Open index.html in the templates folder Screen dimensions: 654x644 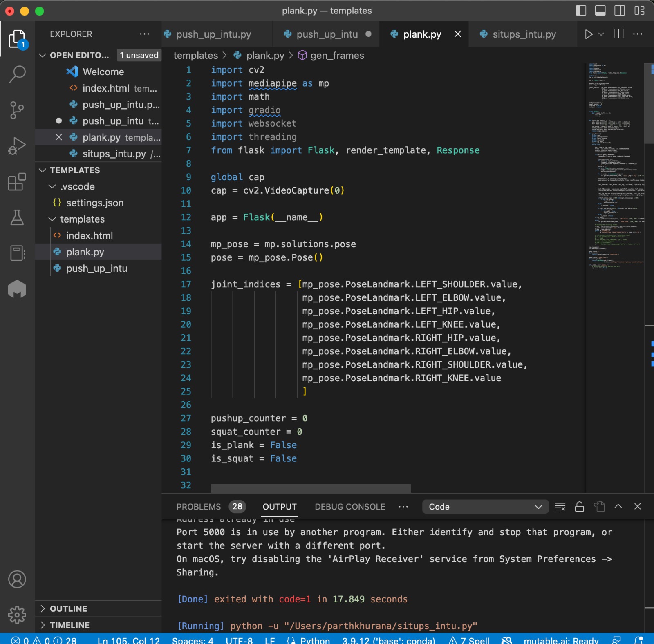[x=90, y=235]
